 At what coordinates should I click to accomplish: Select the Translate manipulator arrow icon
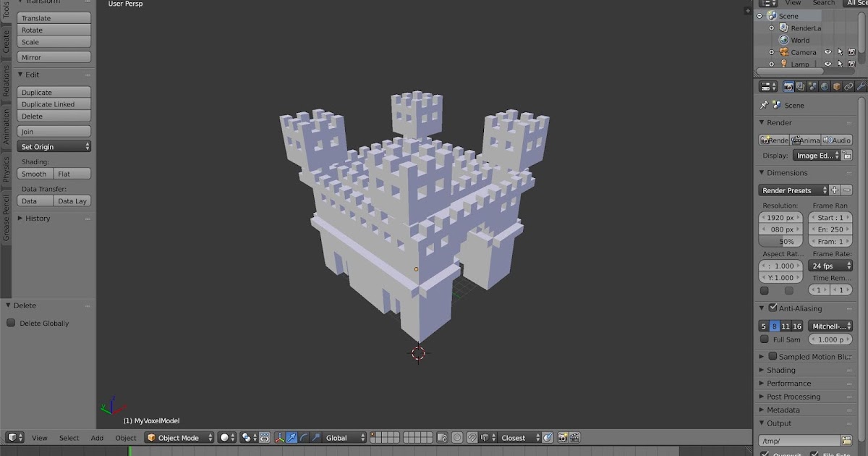click(292, 438)
